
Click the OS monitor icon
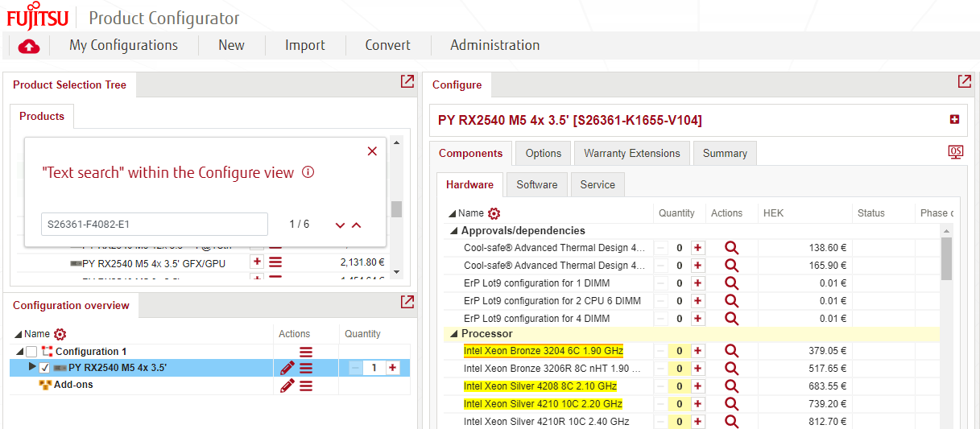point(956,151)
